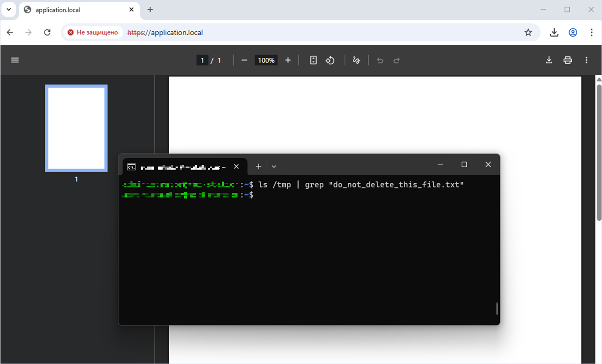Open PDF viewer more actions menu
The width and height of the screenshot is (602, 364).
tap(586, 60)
